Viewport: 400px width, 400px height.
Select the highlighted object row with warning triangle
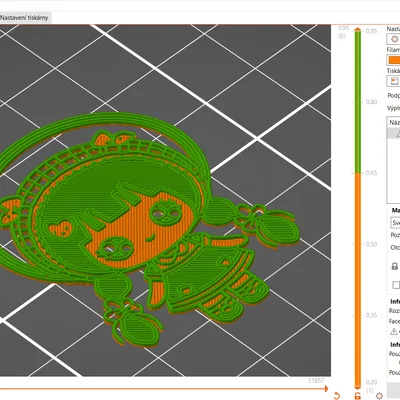point(394,133)
